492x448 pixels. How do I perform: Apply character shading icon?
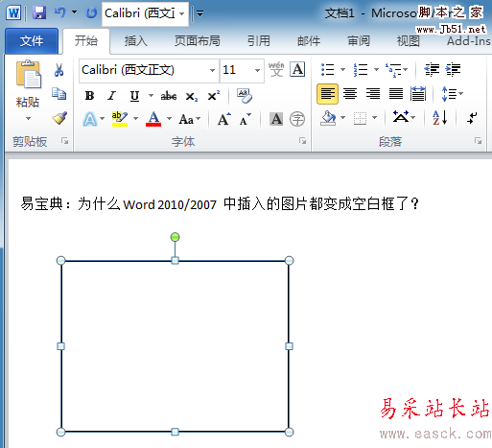click(x=276, y=119)
